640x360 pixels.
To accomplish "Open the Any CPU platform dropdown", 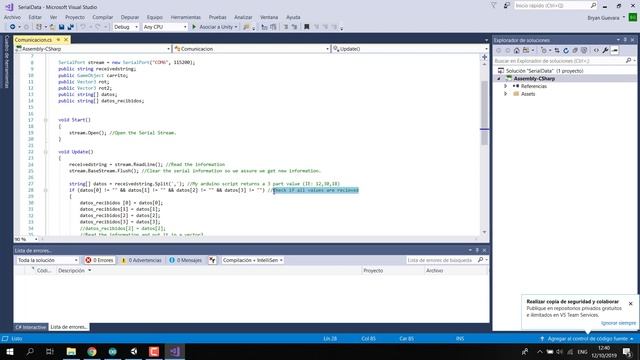I will coord(165,27).
